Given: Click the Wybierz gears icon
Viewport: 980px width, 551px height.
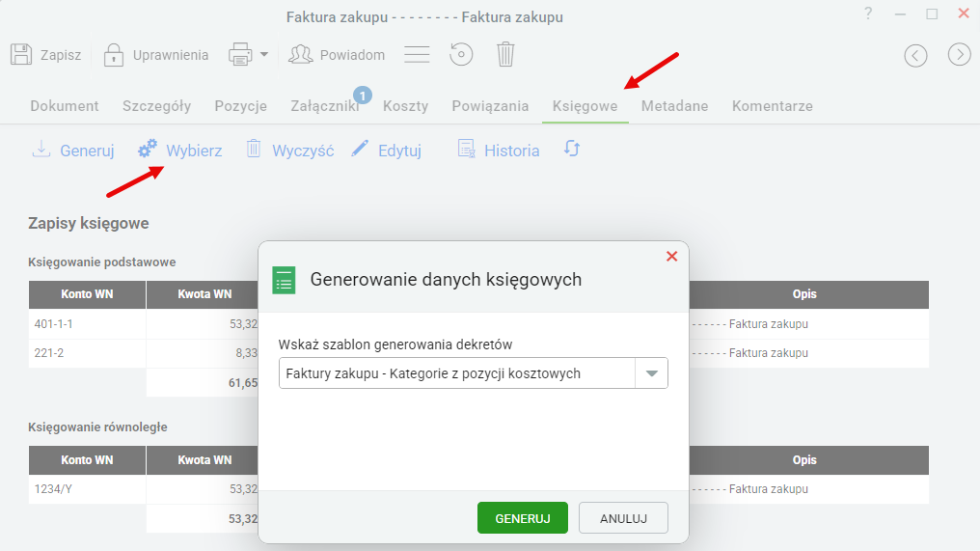Looking at the screenshot, I should 148,149.
